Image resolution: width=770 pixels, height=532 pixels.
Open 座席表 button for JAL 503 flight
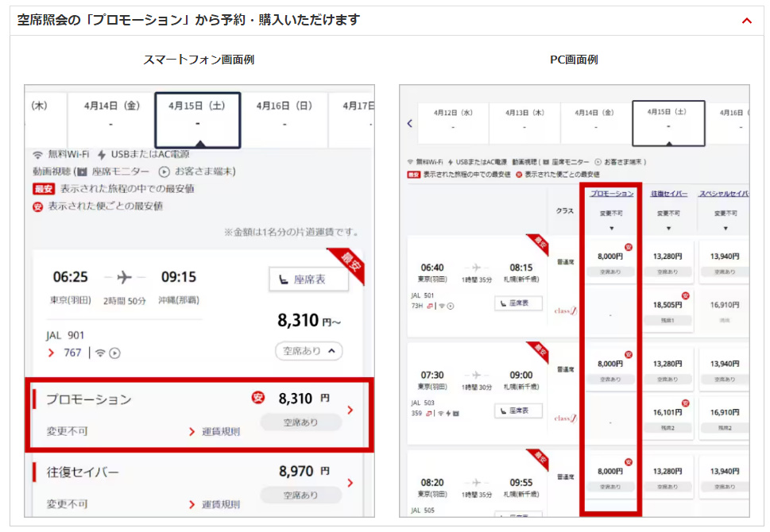point(519,411)
